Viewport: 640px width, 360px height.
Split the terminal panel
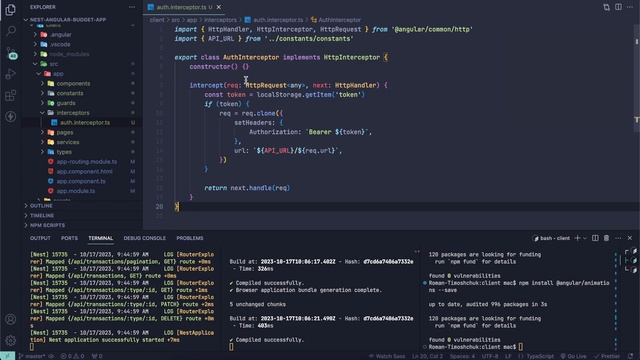pos(595,238)
